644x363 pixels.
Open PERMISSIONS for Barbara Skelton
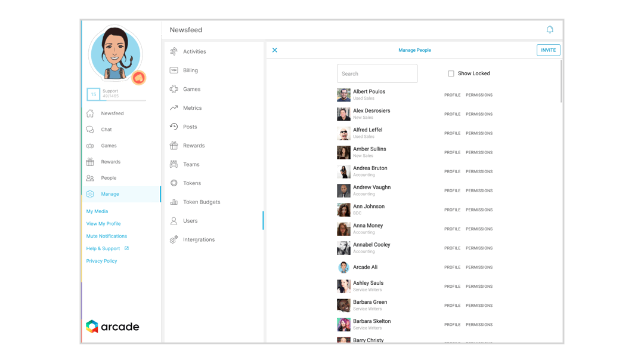pos(479,325)
